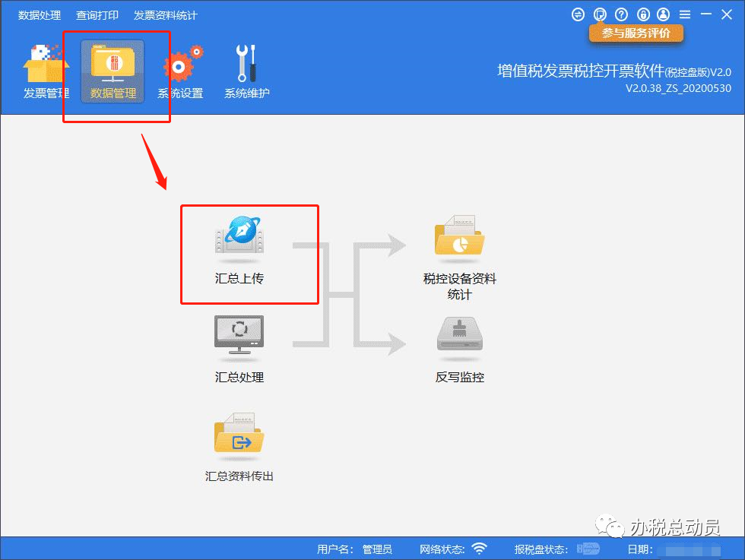Open the hamburger menu icon
Image resolution: width=745 pixels, height=560 pixels.
click(685, 14)
